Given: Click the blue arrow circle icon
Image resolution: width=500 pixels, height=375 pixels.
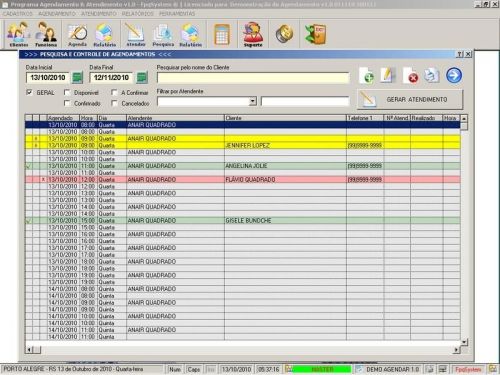Looking at the screenshot, I should 454,75.
